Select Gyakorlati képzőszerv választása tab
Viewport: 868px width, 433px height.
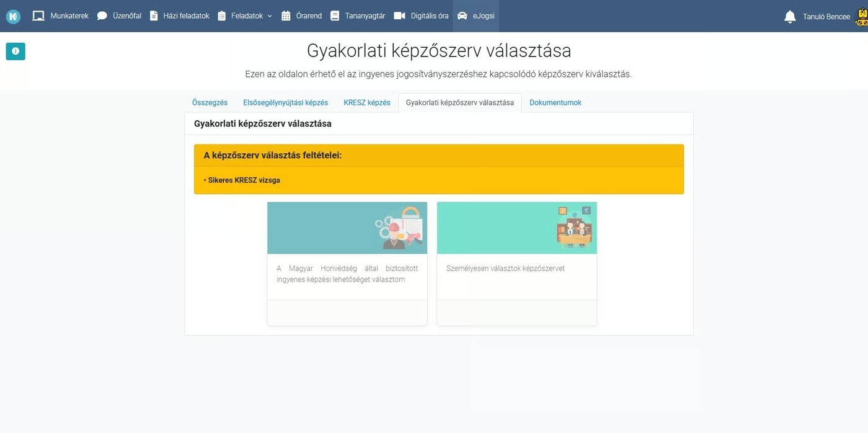tap(460, 103)
